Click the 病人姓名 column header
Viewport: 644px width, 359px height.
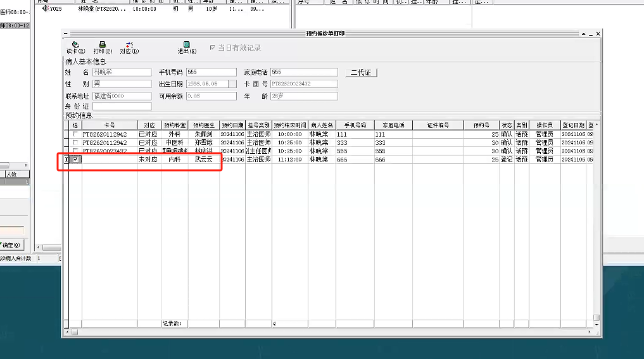[322, 125]
